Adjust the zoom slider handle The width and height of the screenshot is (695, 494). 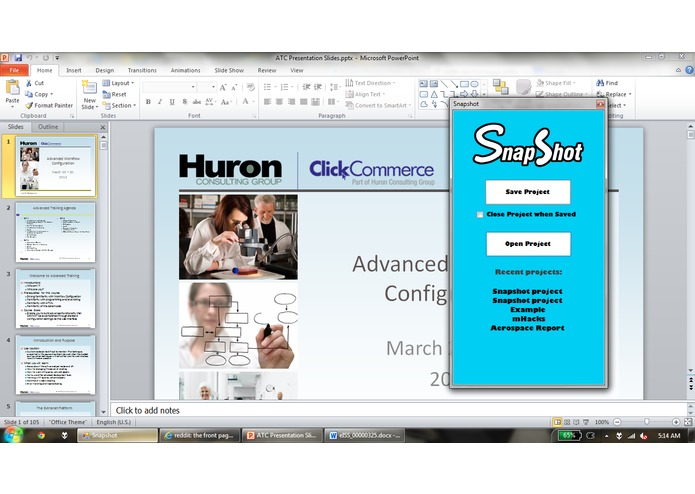pos(647,422)
